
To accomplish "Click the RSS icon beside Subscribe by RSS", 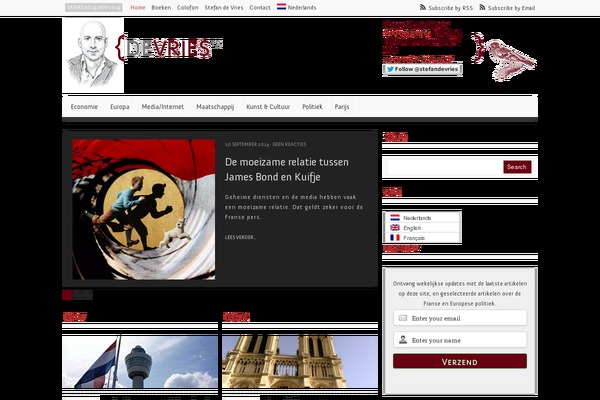I will pos(422,7).
